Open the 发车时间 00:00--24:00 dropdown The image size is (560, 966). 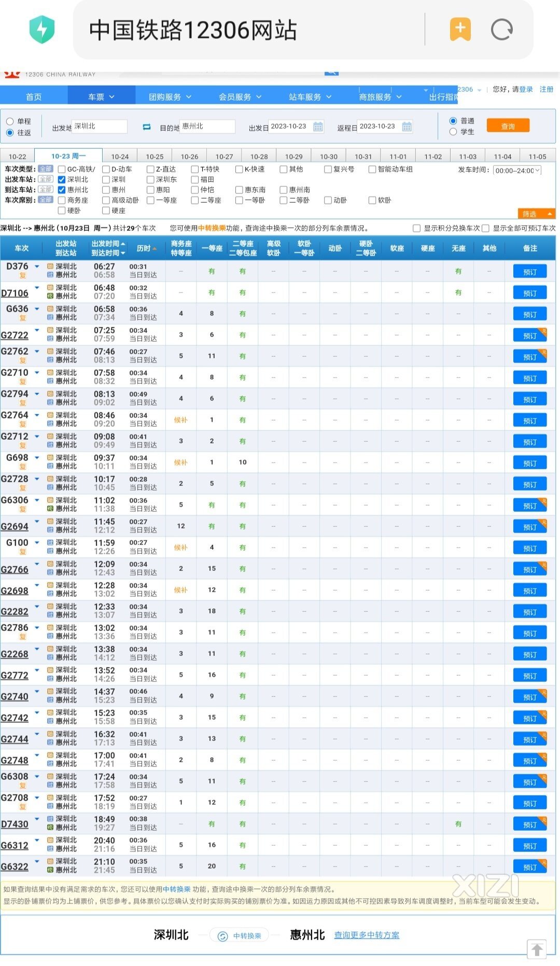pos(517,171)
